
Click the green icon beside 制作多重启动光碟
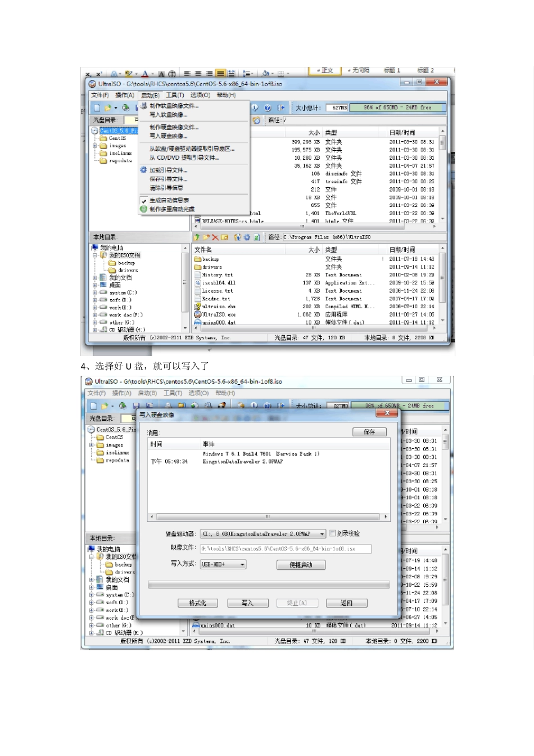pos(143,209)
